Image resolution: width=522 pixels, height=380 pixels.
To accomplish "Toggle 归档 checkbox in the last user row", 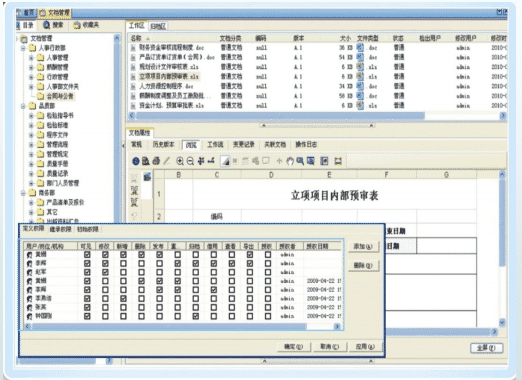I will tap(196, 316).
